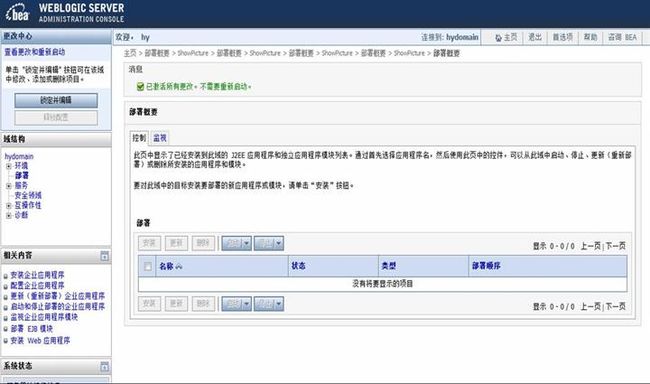Switch to the 控制 tab

[x=139, y=138]
